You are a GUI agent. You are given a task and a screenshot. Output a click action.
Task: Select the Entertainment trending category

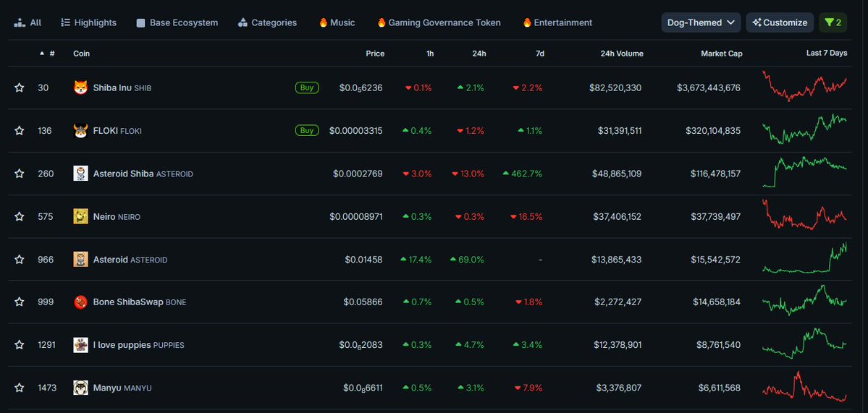click(x=557, y=22)
